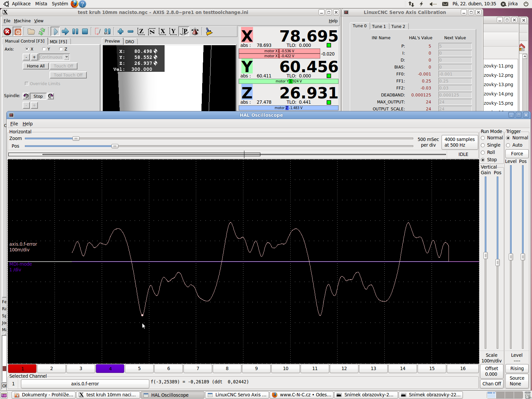This screenshot has height=399, width=532.
Task: Select the Y axis radio button
Action: pyautogui.click(x=44, y=49)
